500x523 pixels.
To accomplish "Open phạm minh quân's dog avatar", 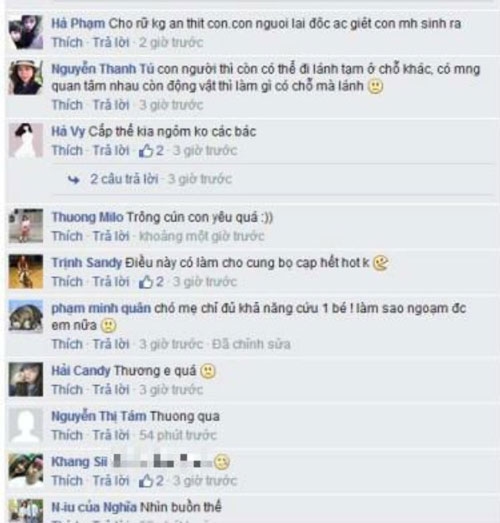I will tap(26, 317).
